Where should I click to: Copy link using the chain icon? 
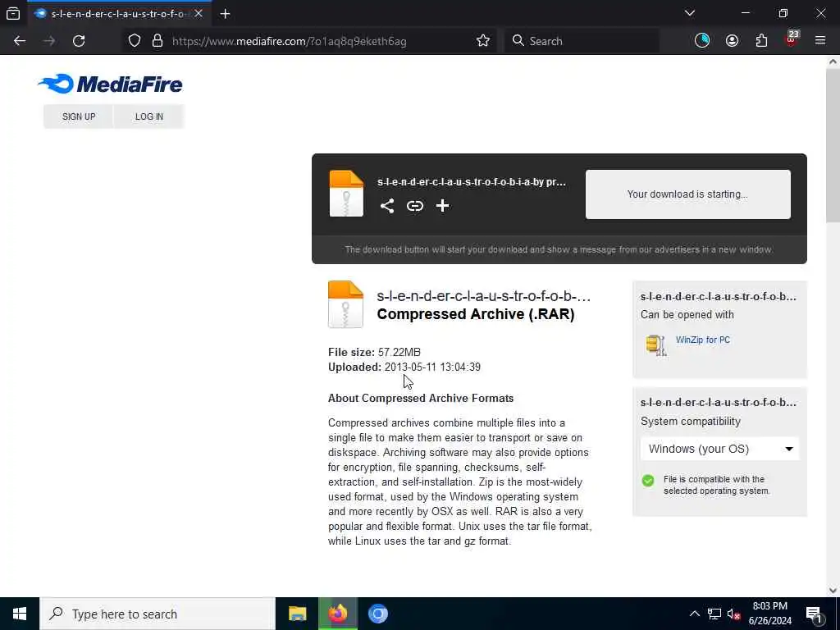(x=414, y=206)
